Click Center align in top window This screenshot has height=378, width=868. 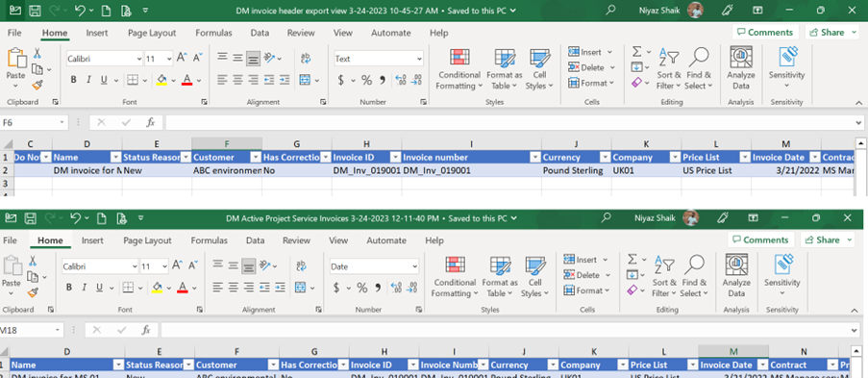pos(237,81)
